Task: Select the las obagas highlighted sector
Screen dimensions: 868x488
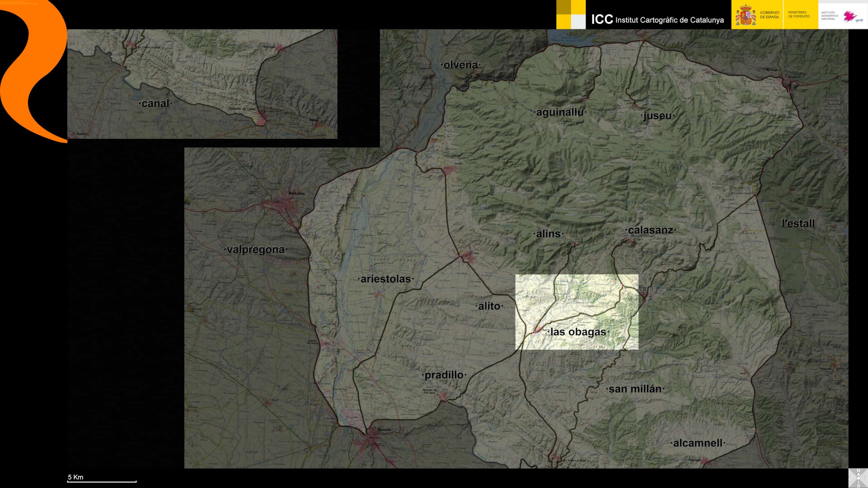Action: tap(578, 332)
